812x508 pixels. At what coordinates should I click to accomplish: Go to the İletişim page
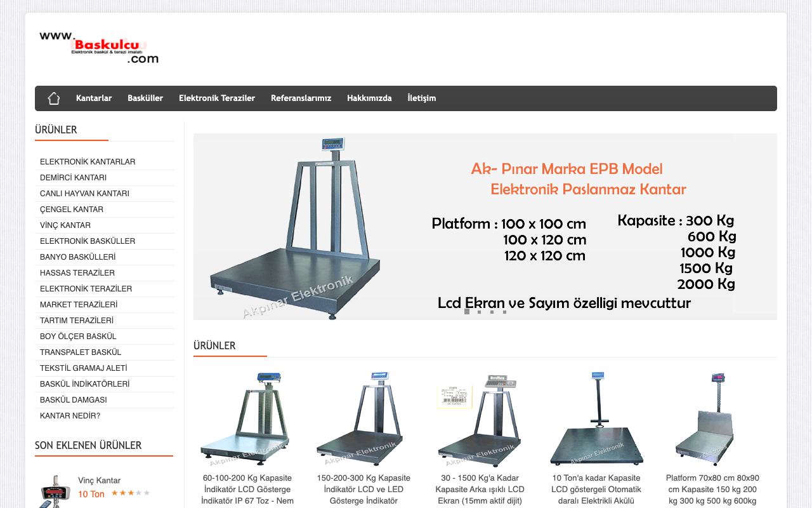coord(422,98)
